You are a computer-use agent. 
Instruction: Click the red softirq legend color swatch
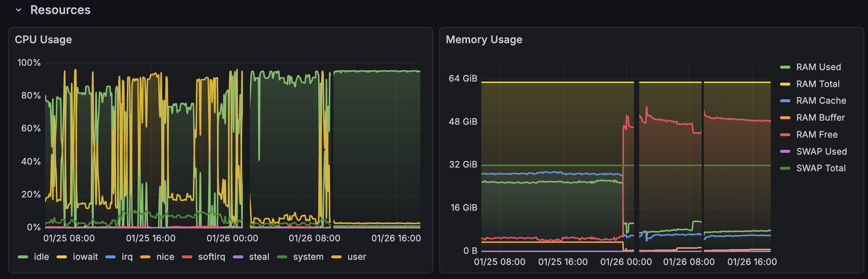187,257
